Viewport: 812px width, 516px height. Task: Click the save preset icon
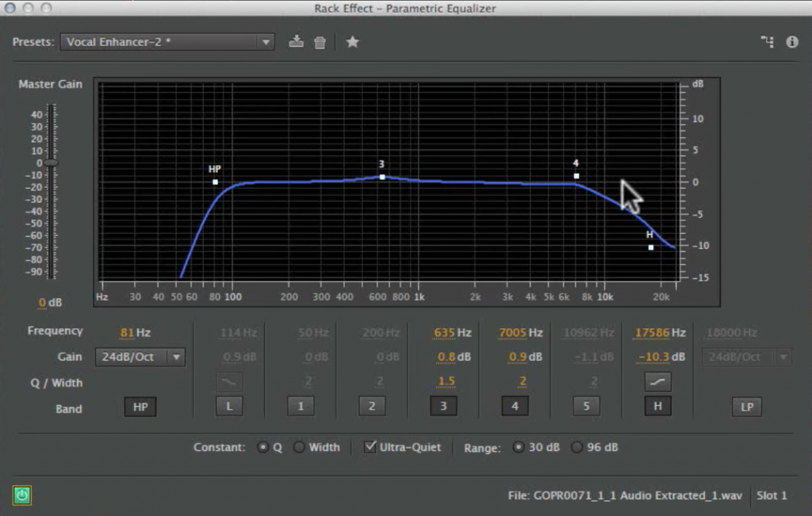296,42
